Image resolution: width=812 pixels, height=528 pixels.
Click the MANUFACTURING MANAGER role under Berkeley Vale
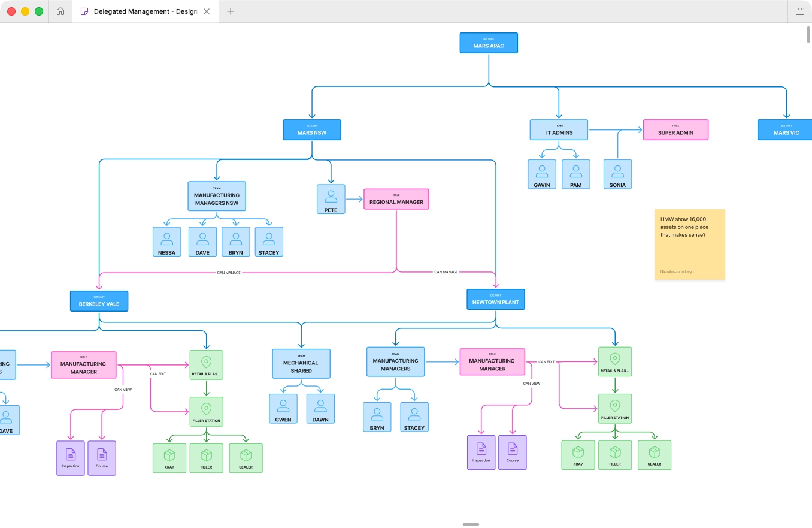click(84, 365)
